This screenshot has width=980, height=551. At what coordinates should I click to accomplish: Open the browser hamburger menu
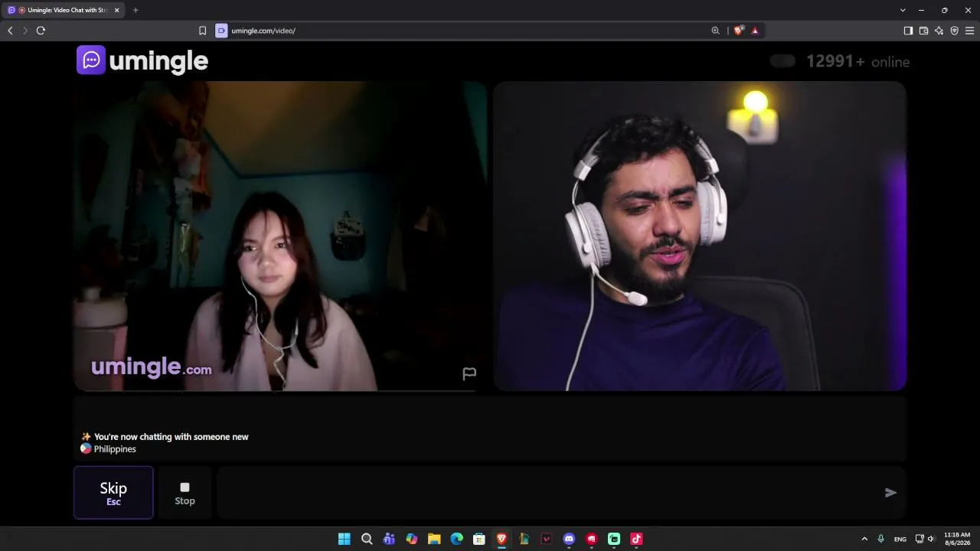click(969, 31)
